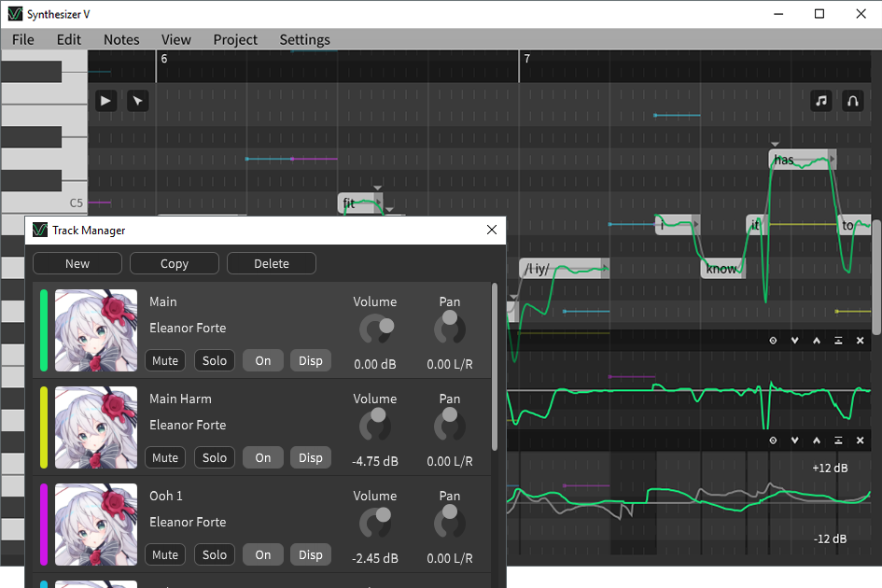The height and width of the screenshot is (588, 882).
Task: Click Eleanor Forte avatar on Main track
Action: (x=96, y=330)
